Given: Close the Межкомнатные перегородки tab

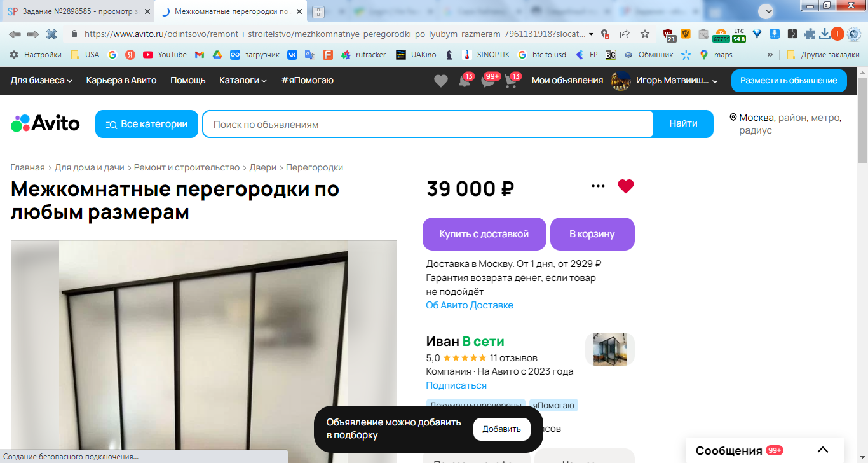Looking at the screenshot, I should (299, 11).
